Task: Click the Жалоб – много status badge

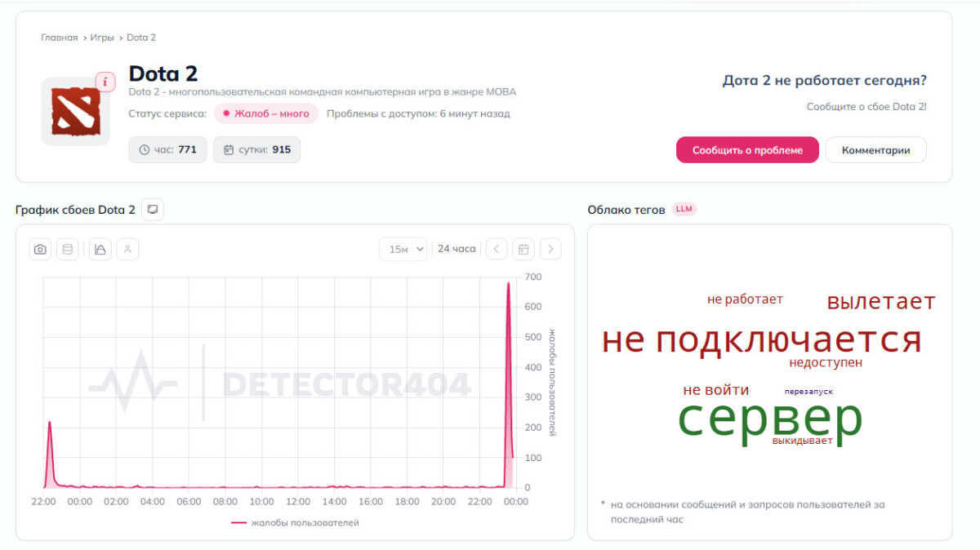Action: tap(266, 113)
